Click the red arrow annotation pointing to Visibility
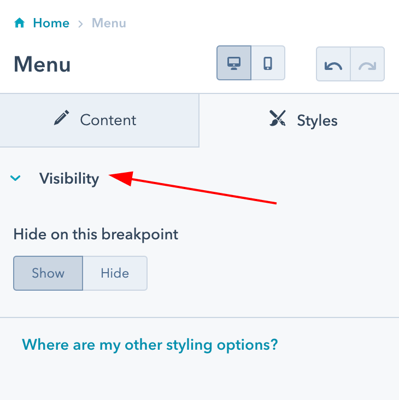 (193, 187)
